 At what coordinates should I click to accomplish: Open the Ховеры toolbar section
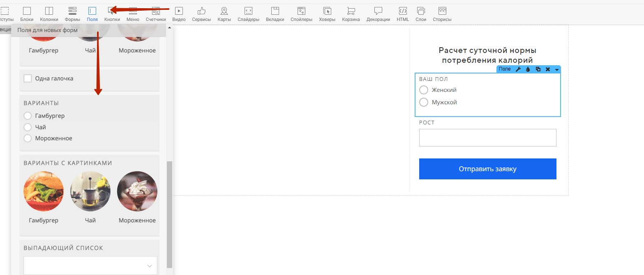[327, 14]
